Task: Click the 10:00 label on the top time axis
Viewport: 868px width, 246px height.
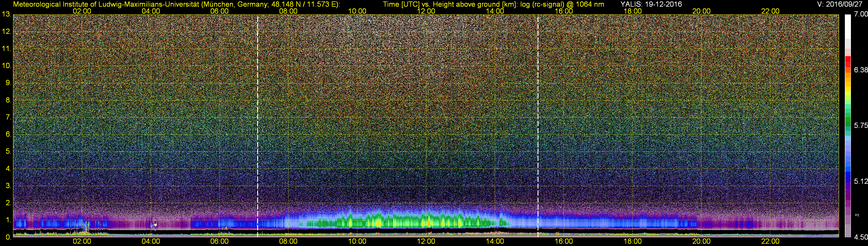Action: point(357,11)
